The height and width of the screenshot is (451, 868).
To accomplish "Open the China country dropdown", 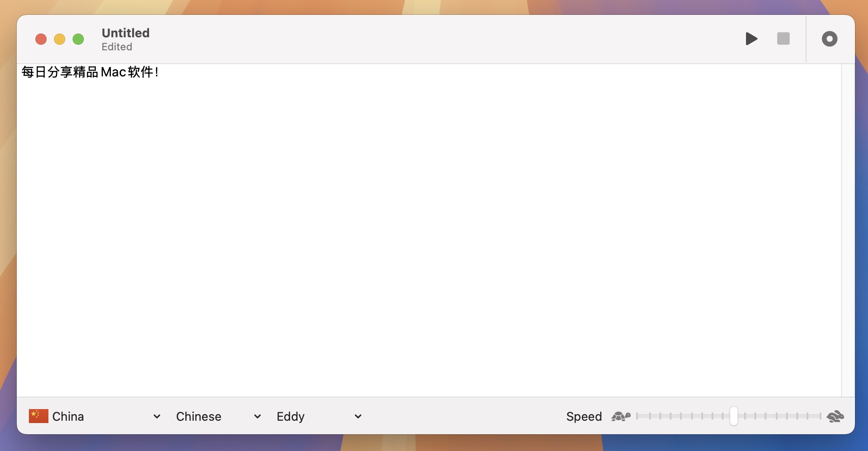I will [x=93, y=416].
